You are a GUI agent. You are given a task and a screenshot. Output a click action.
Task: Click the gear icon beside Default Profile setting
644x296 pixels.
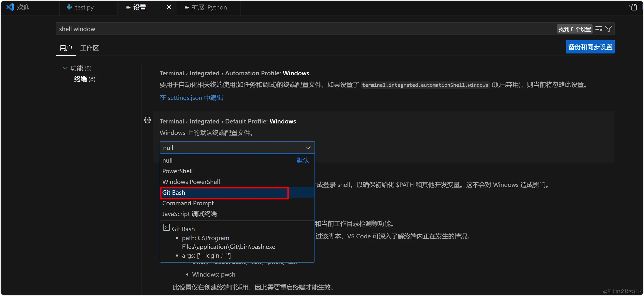tap(148, 120)
